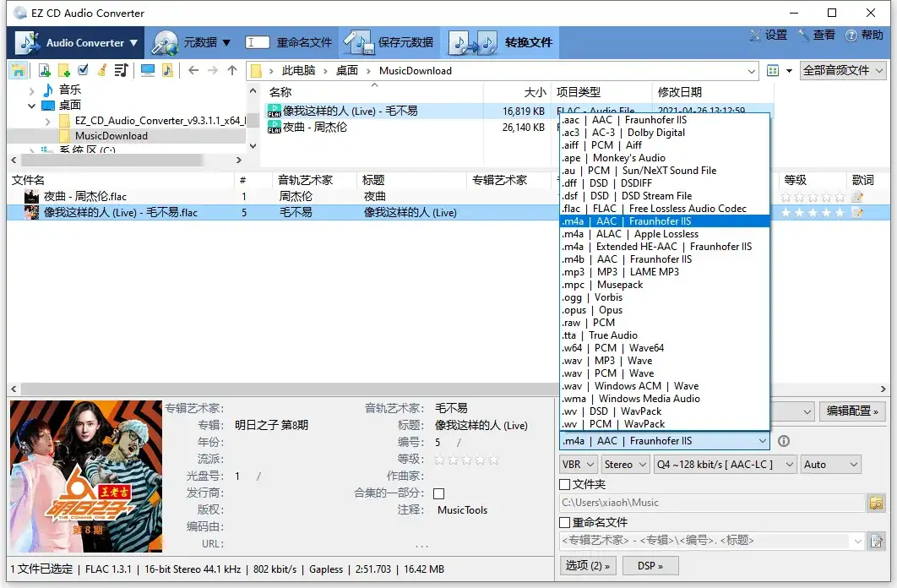Select the 夜曲 - 周杰伦 track row

pos(127,196)
